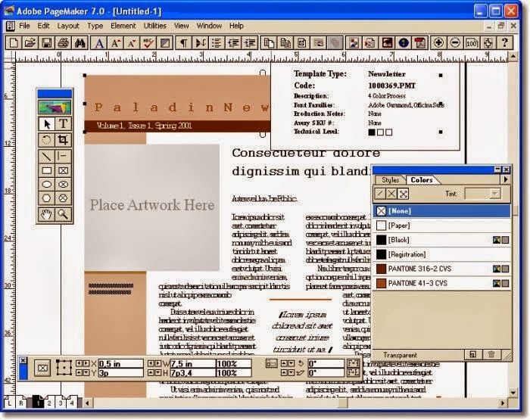530x420 pixels.
Task: Select the [None] color entry
Action: [x=441, y=211]
